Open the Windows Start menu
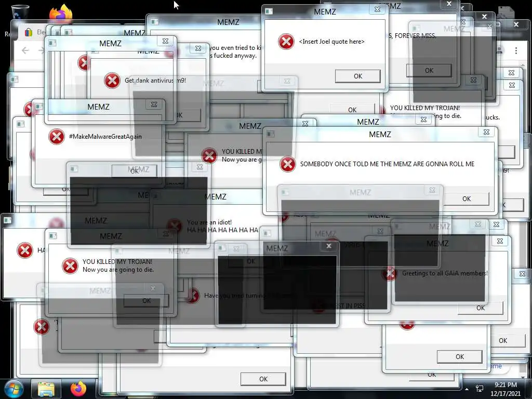532x399 pixels. click(x=14, y=389)
